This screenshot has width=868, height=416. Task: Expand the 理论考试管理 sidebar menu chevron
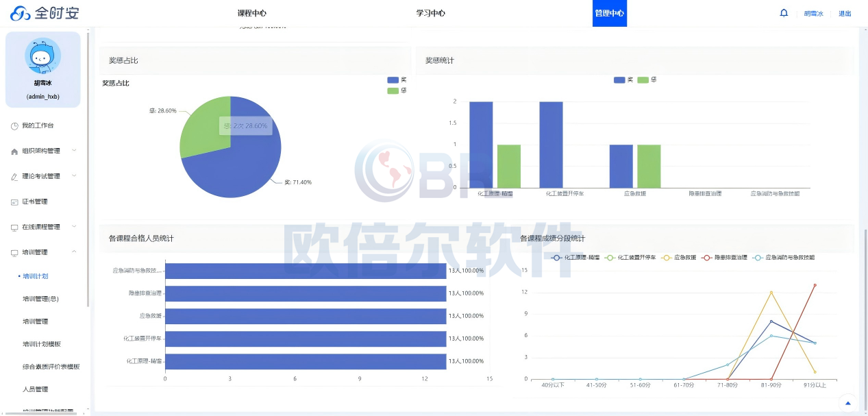pos(74,176)
